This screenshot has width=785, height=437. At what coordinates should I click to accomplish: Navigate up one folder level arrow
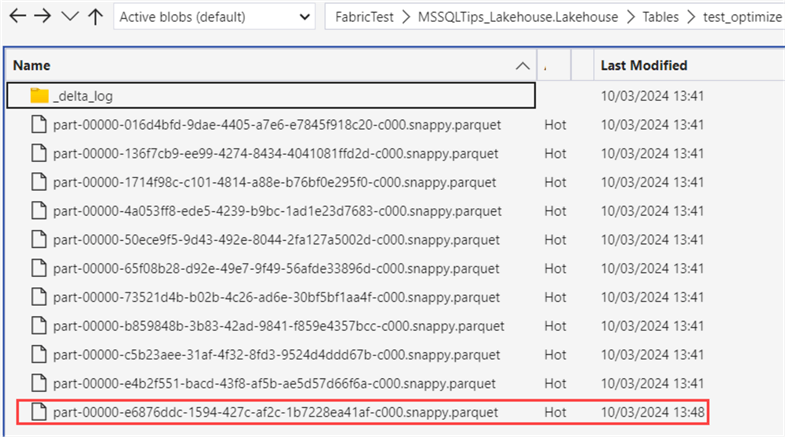pyautogui.click(x=95, y=17)
